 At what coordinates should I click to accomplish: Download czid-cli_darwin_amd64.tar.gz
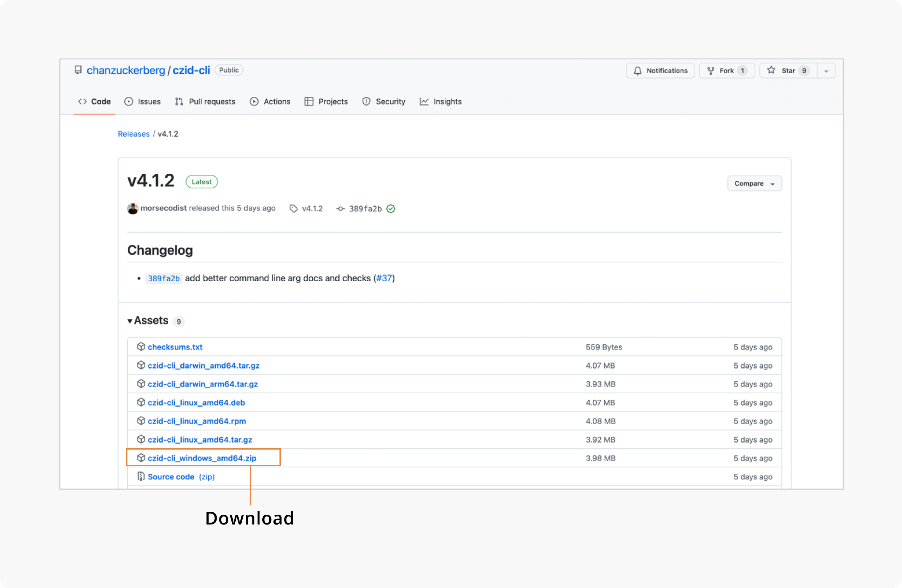coord(204,366)
